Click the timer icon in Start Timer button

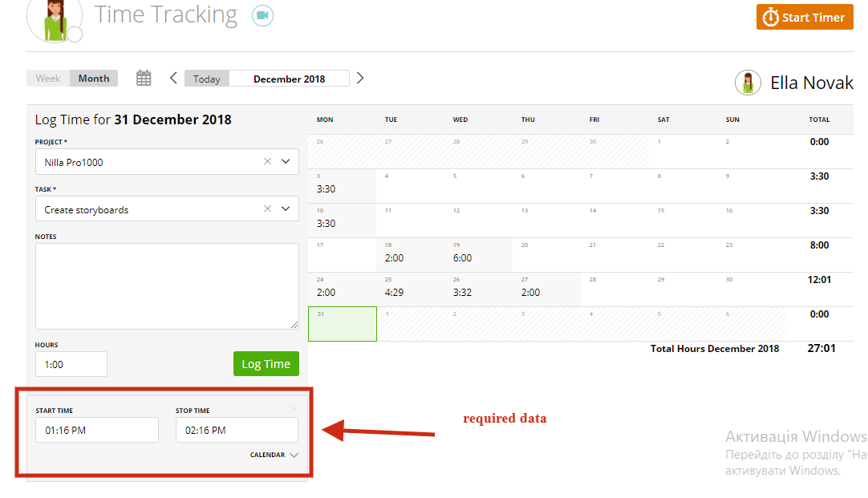tap(771, 16)
